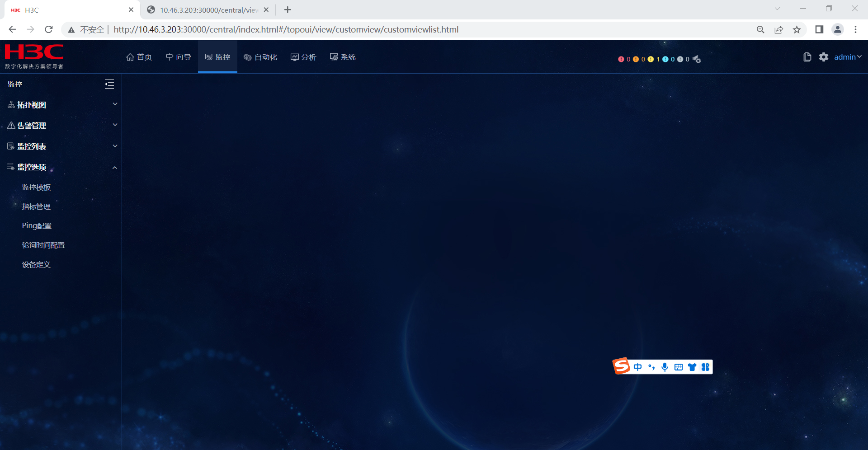Go forward in browser history
Screen dimensions: 868x450
coord(30,29)
